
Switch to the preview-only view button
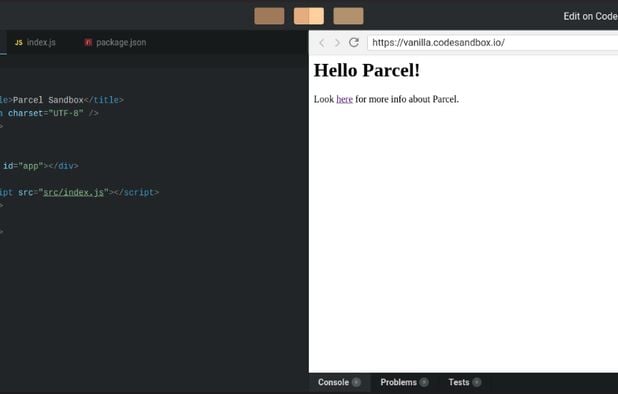pos(348,16)
